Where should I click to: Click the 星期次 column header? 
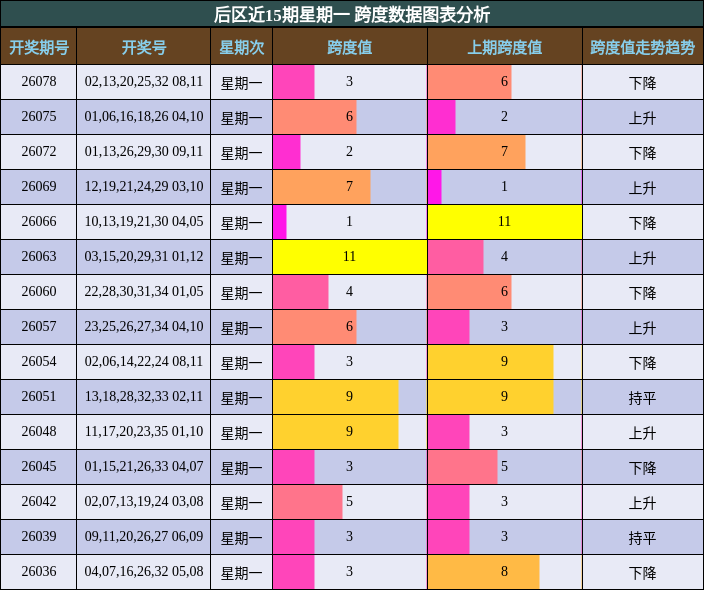pyautogui.click(x=242, y=47)
